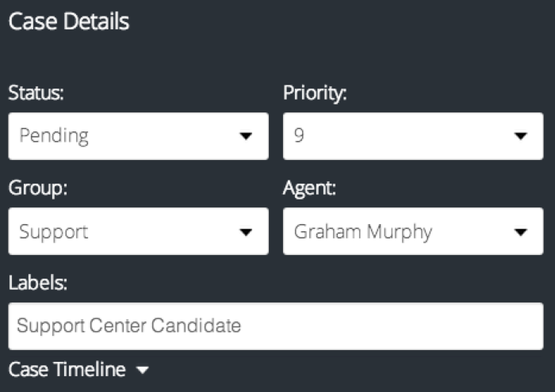This screenshot has height=392, width=555.
Task: Click into the Labels input field
Action: tap(277, 325)
